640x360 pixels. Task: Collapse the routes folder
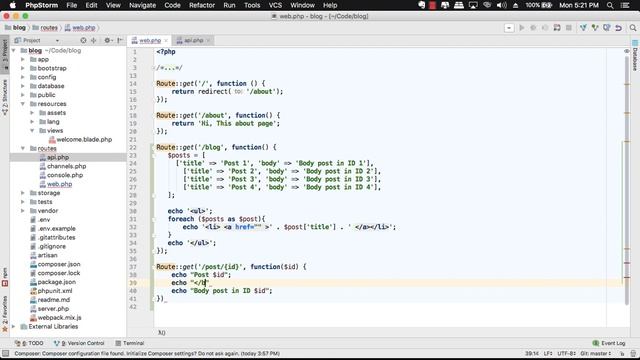[x=23, y=148]
